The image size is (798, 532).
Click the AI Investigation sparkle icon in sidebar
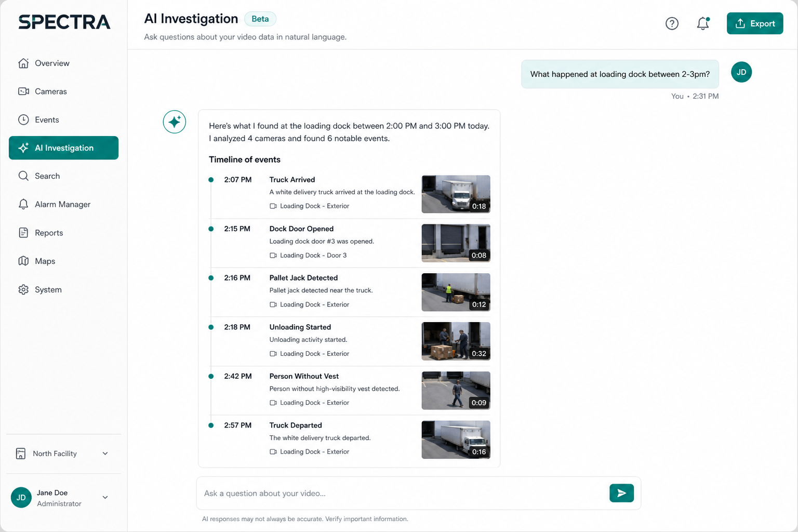[23, 148]
